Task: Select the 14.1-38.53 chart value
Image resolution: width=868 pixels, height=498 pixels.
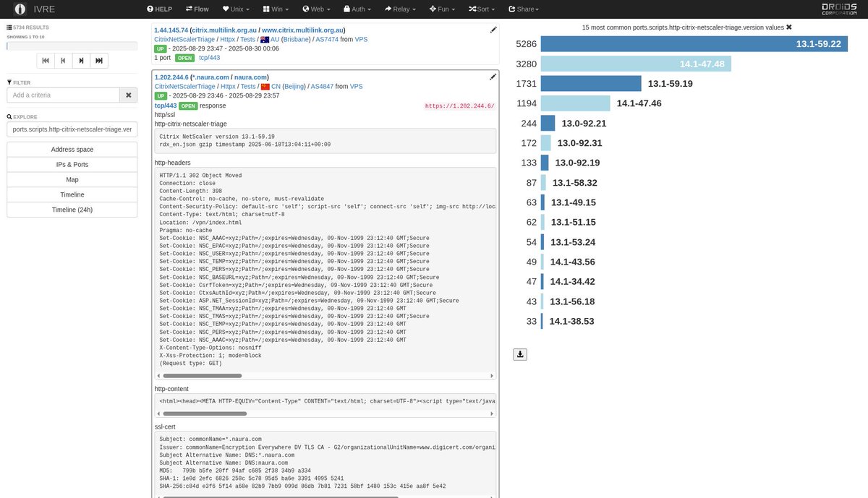Action: click(x=571, y=321)
